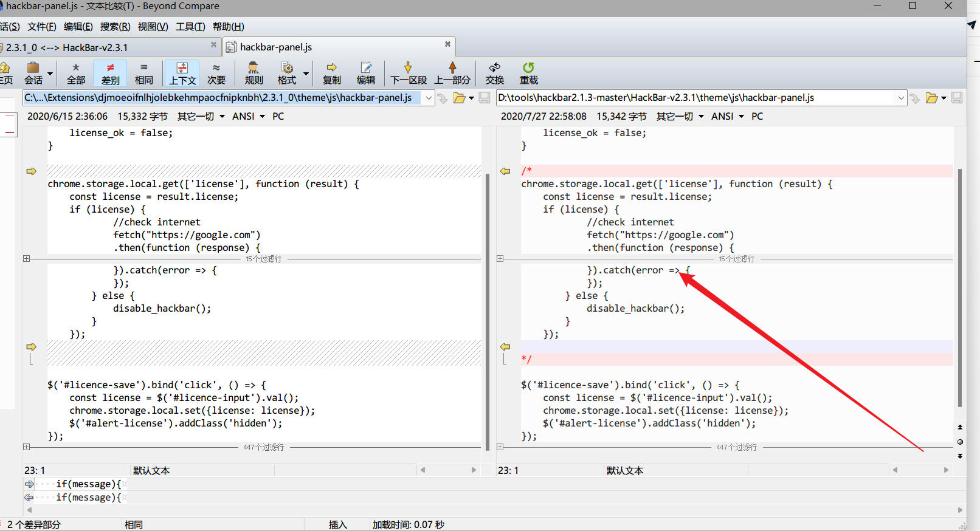Click the right pane copy-to-left arrow near */
Image resolution: width=980 pixels, height=531 pixels.
tap(505, 347)
